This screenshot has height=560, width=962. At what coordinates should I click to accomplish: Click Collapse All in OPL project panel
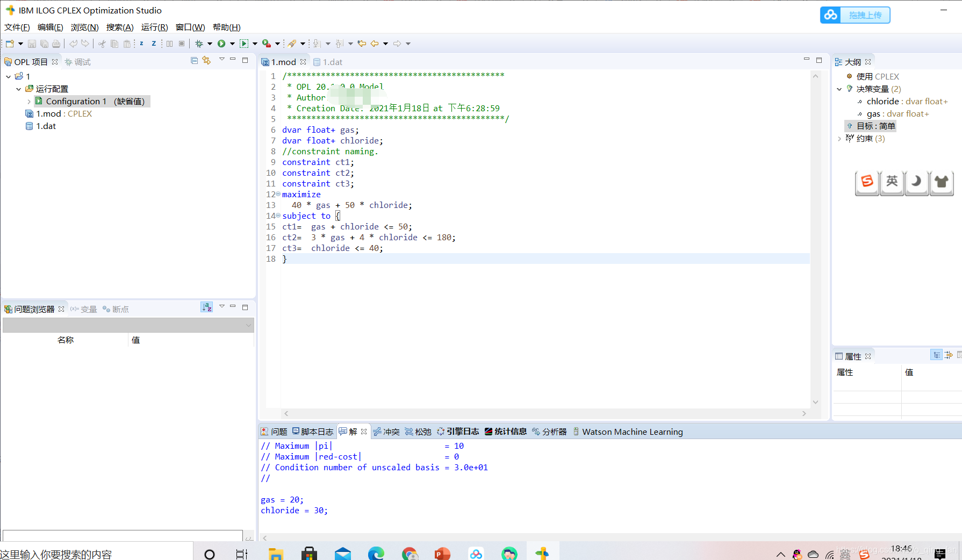(x=194, y=61)
